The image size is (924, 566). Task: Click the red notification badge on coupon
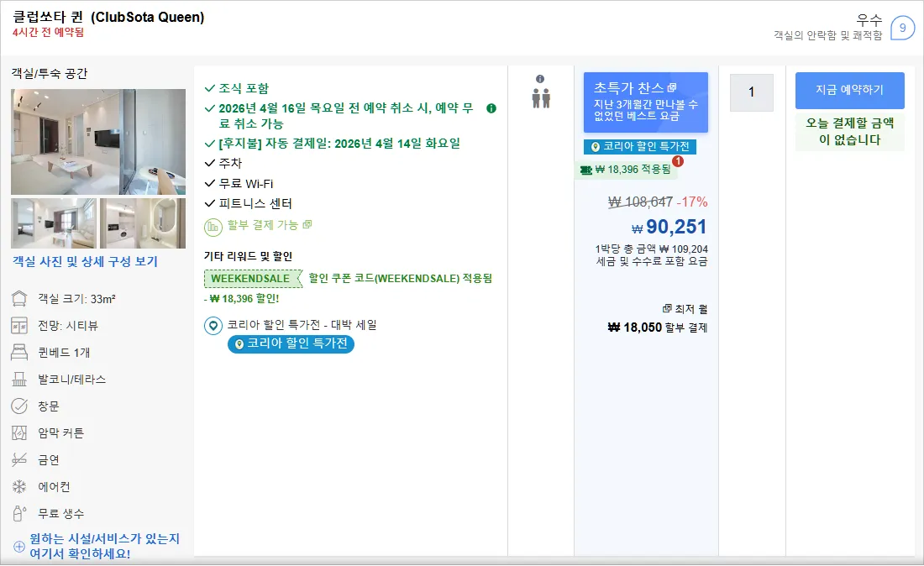pyautogui.click(x=678, y=160)
